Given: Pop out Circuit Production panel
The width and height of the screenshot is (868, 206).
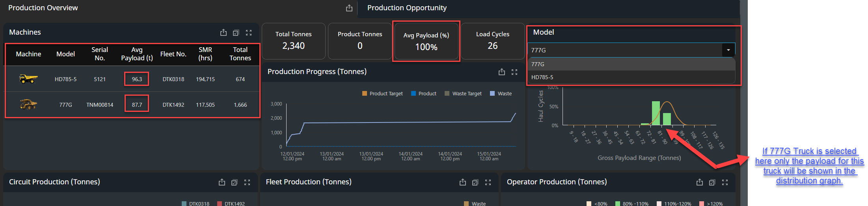Looking at the screenshot, I should click(x=235, y=182).
